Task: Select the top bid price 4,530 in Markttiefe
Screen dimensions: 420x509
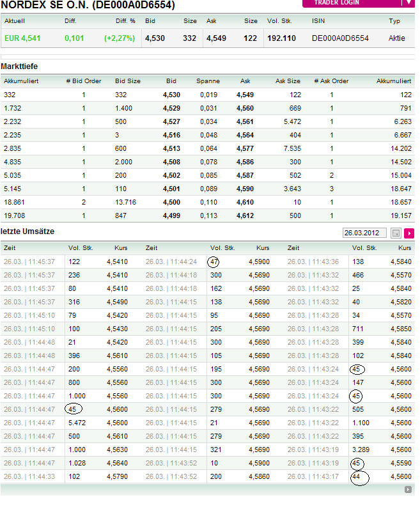Action: pos(171,95)
